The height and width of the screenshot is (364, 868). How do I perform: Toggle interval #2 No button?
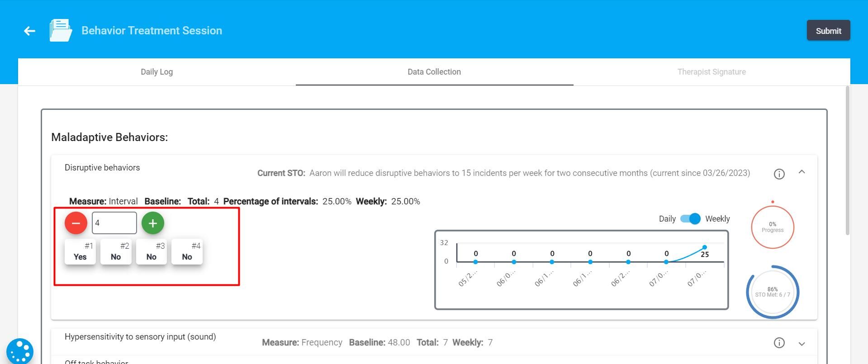pyautogui.click(x=116, y=252)
